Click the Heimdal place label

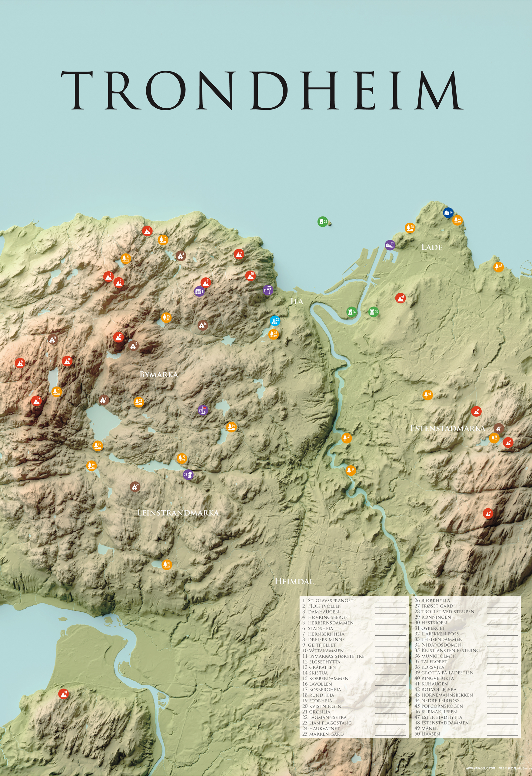coord(294,581)
